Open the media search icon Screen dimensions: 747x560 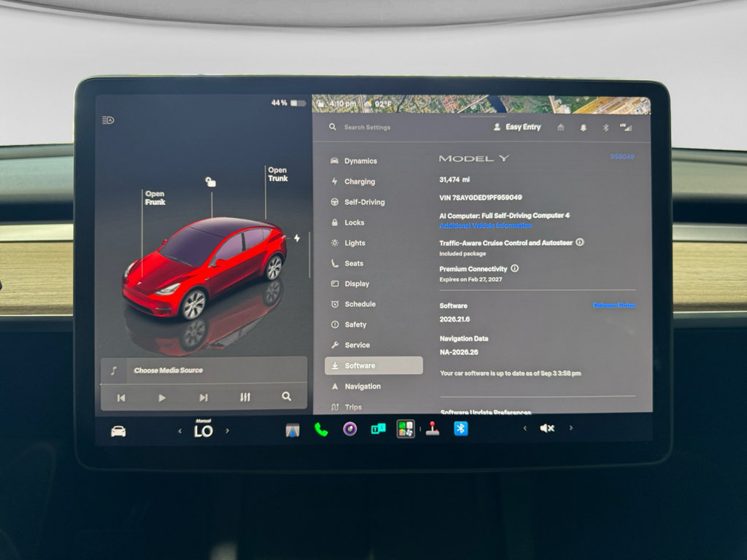click(x=286, y=396)
